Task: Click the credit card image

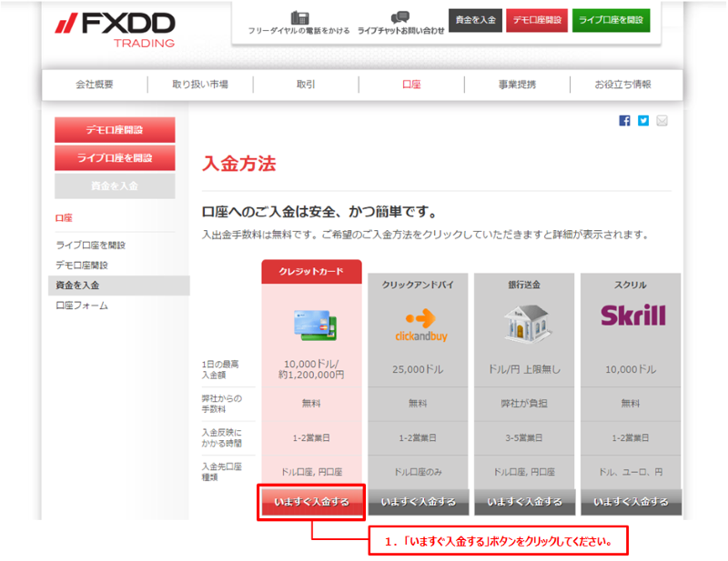Action: tap(312, 323)
